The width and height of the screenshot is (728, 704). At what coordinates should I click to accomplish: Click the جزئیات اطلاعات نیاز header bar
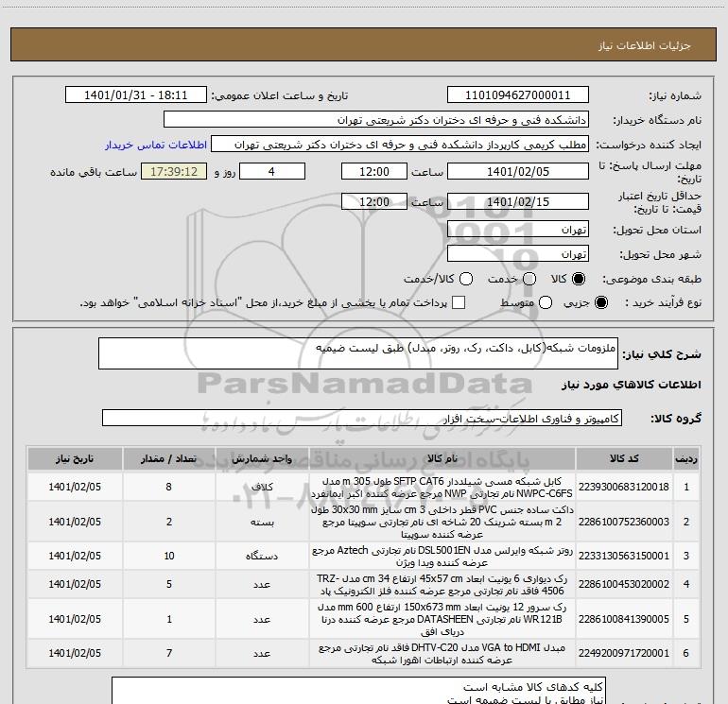(364, 44)
